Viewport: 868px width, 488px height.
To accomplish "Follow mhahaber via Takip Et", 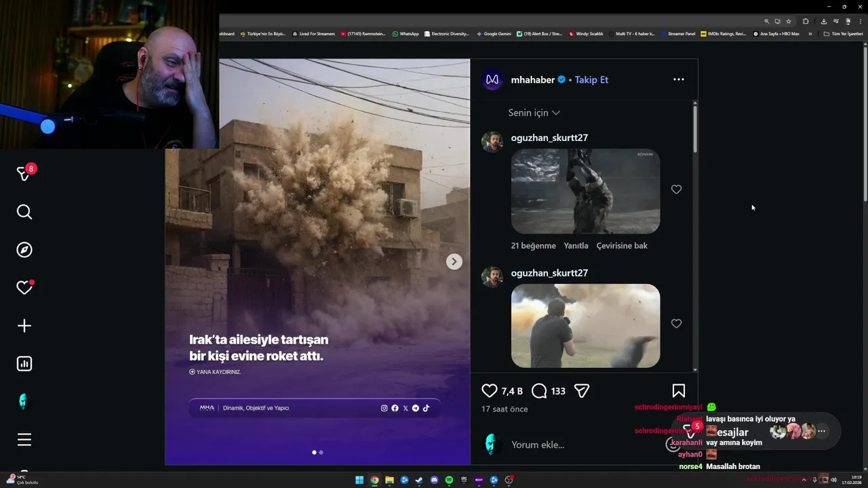I will 591,79.
